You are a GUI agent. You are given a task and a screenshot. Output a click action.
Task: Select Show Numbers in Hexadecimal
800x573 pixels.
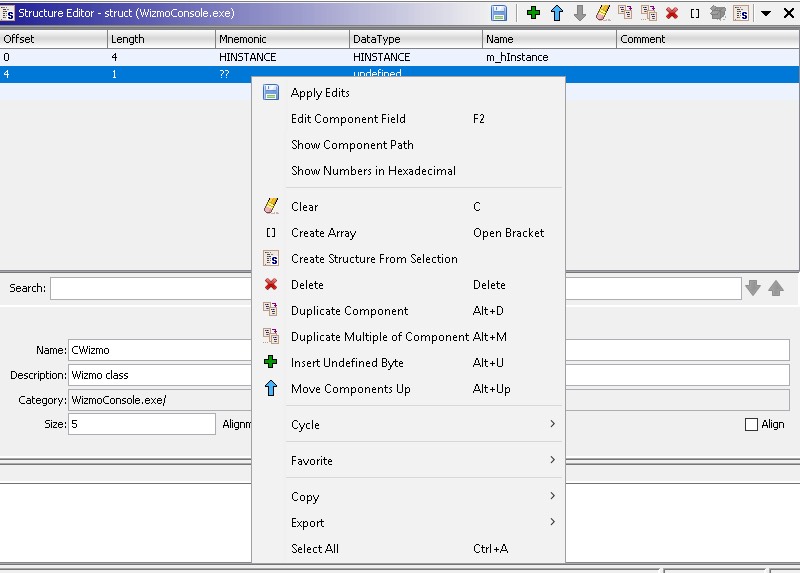(408, 171)
